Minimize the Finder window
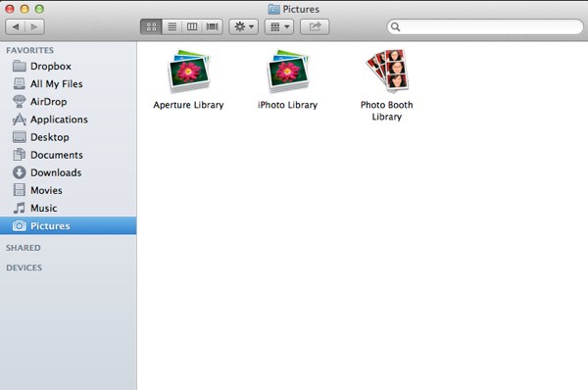 click(x=24, y=9)
